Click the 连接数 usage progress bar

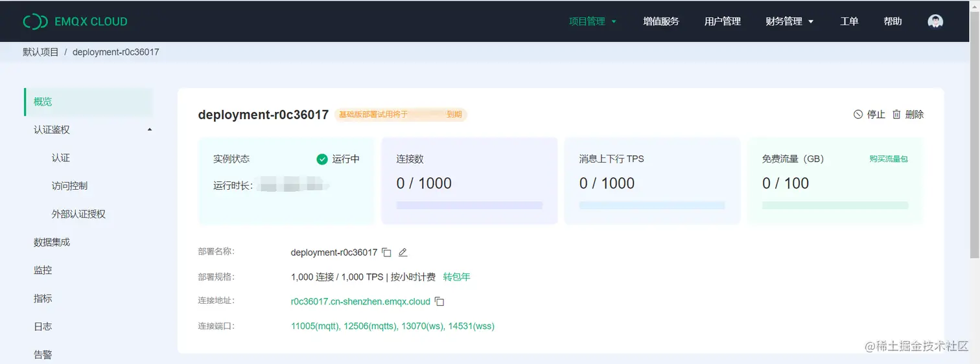click(469, 205)
